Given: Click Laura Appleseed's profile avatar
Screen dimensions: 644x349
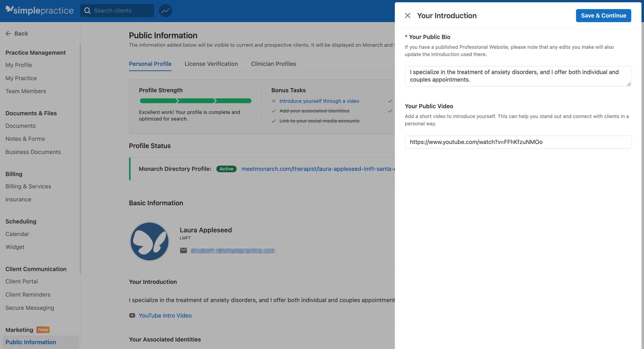Looking at the screenshot, I should (x=150, y=241).
